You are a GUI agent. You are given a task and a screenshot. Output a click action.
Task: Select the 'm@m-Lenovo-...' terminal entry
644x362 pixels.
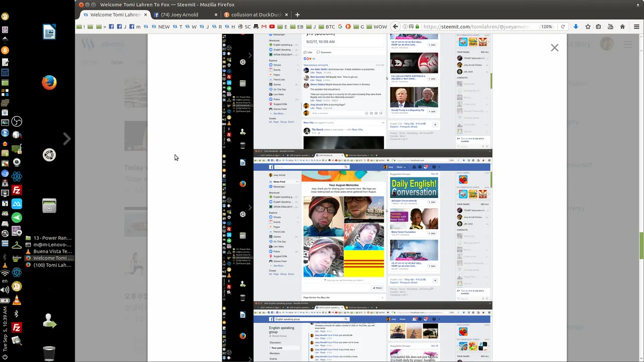(x=49, y=244)
